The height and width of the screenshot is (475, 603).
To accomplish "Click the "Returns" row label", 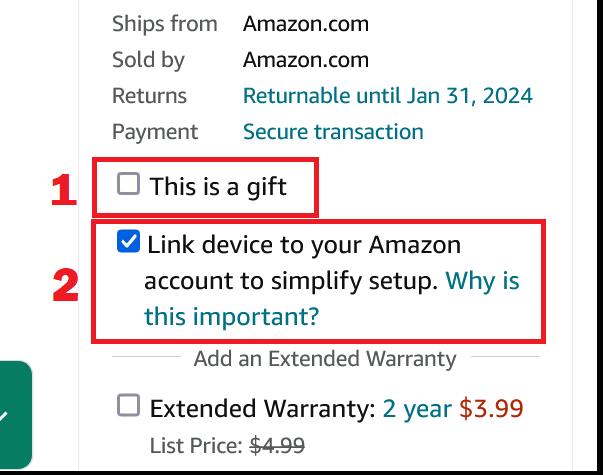I will tap(149, 96).
